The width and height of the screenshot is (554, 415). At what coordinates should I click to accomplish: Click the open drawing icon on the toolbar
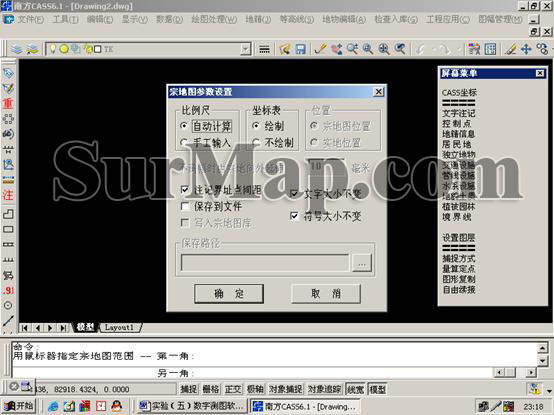(x=285, y=49)
